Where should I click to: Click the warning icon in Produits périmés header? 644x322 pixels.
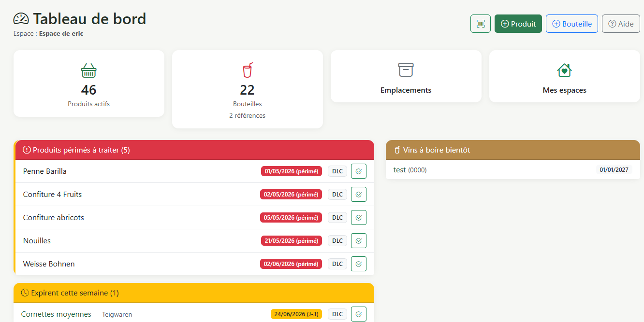pos(27,150)
